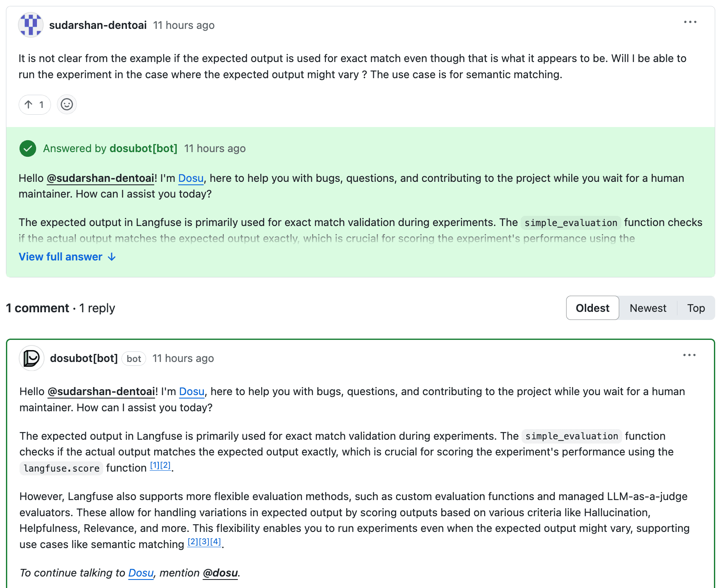Screen dimensions: 722x588
Task: Click the downward arrow beside View full answer
Action: [111, 257]
